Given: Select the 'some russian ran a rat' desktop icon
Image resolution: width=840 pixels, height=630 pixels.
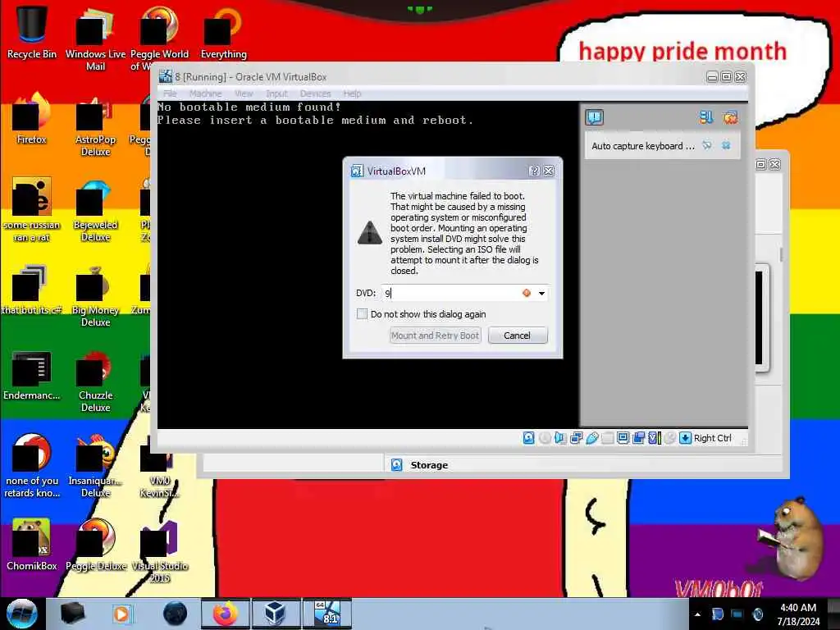Looking at the screenshot, I should (32, 209).
